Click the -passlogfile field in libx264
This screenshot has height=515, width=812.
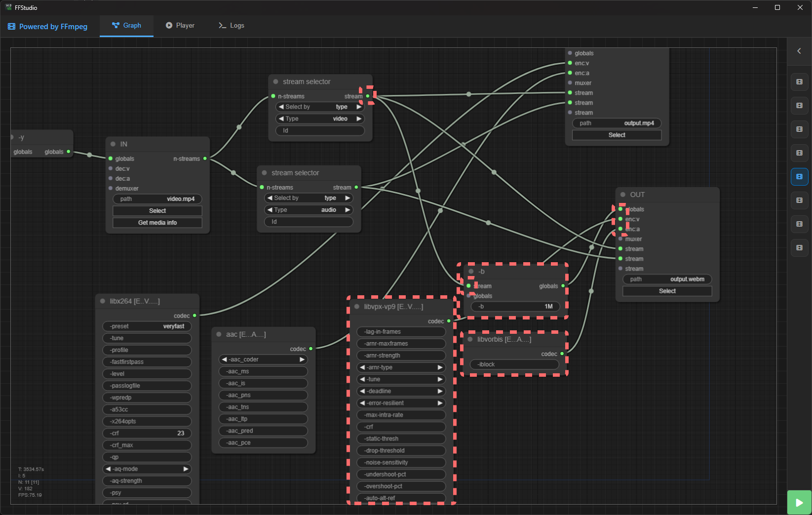pos(147,386)
